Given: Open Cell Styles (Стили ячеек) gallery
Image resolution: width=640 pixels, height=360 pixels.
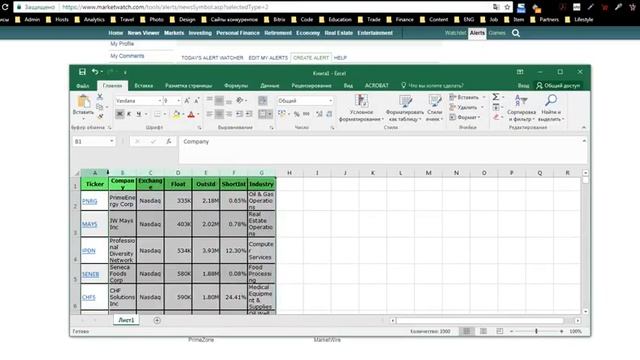Looking at the screenshot, I should pos(434,108).
